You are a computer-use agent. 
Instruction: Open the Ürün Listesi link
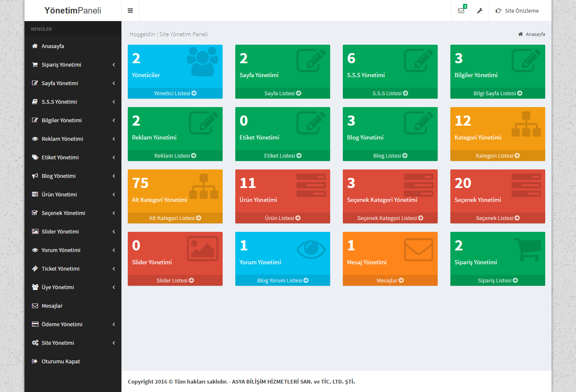[x=283, y=218]
